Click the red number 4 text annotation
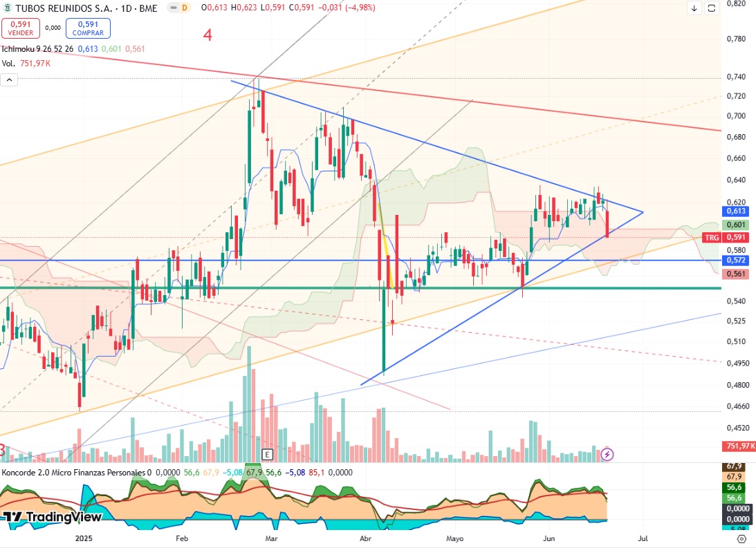Viewport: 756px width, 548px height. pyautogui.click(x=208, y=35)
